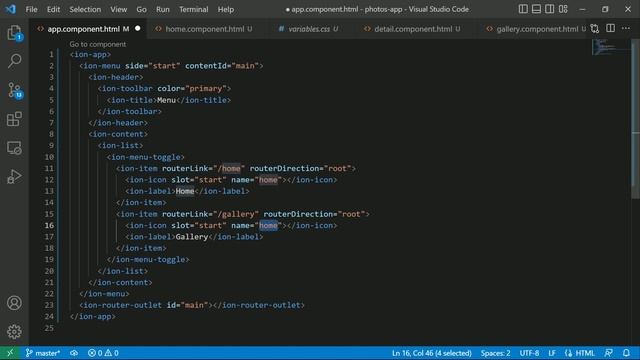Click the "Home" label text on line 13
Image resolution: width=640 pixels, height=360 pixels.
(185, 191)
